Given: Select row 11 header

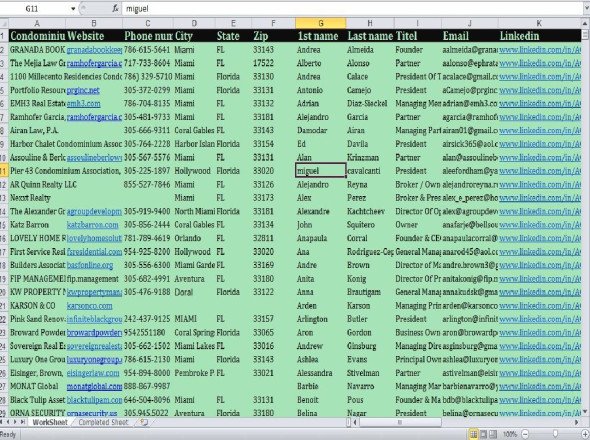Looking at the screenshot, I should coord(4,171).
